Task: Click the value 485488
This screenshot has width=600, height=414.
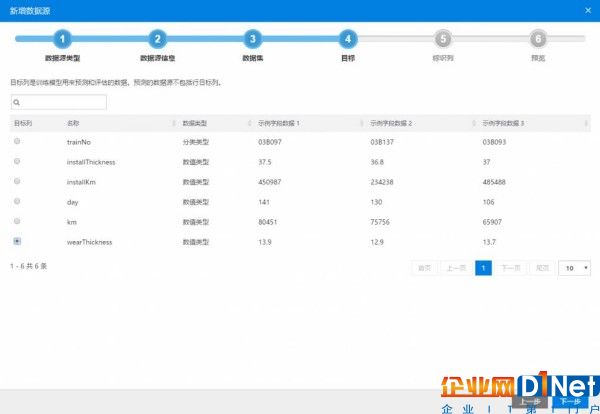Action: 494,182
